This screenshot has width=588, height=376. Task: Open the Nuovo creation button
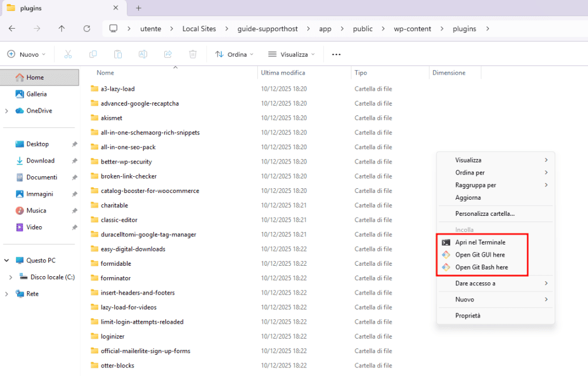[26, 54]
